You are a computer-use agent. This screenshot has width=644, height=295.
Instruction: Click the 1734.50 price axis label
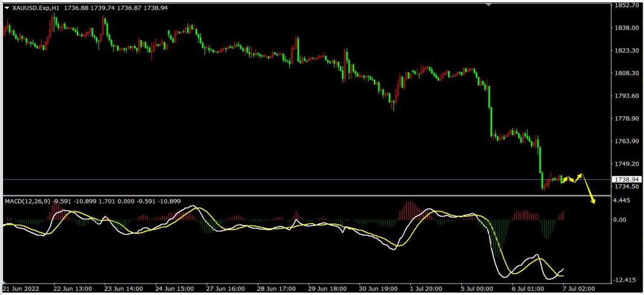tap(626, 187)
